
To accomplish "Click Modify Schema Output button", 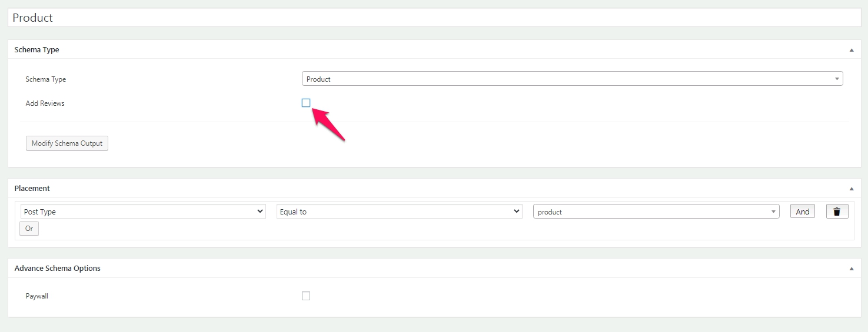I will tap(67, 143).
